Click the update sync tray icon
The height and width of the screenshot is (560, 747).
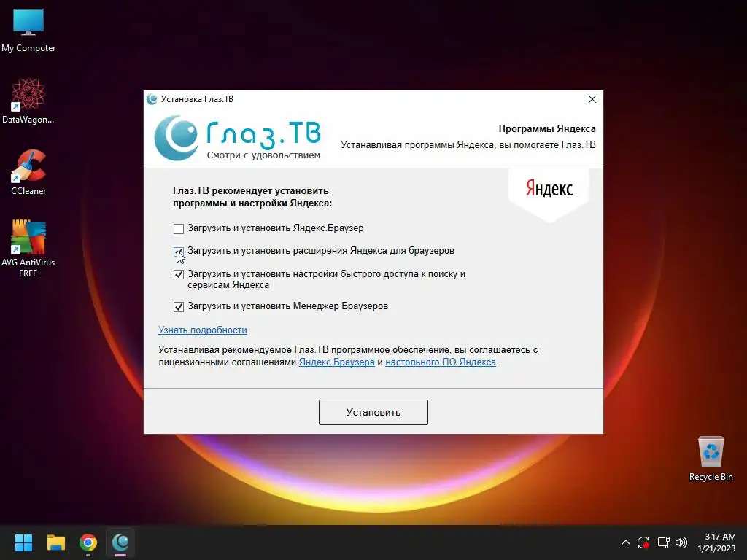coord(643,542)
